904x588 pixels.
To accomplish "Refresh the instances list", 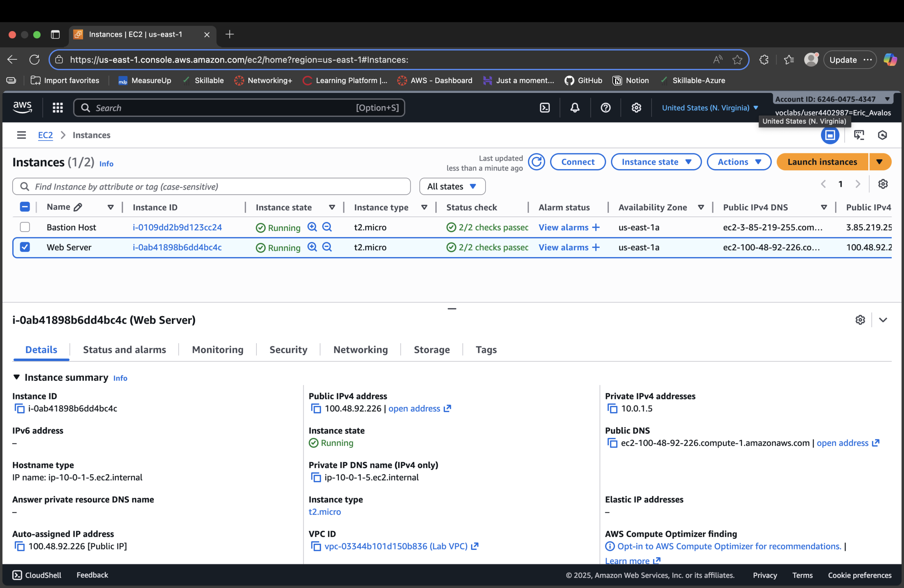I will pyautogui.click(x=537, y=162).
